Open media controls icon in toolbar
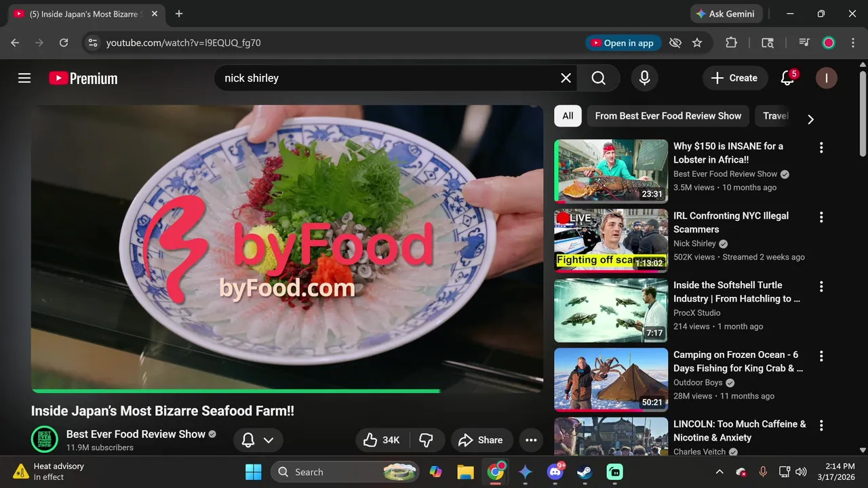Screen dimensions: 868x488 pyautogui.click(x=804, y=43)
